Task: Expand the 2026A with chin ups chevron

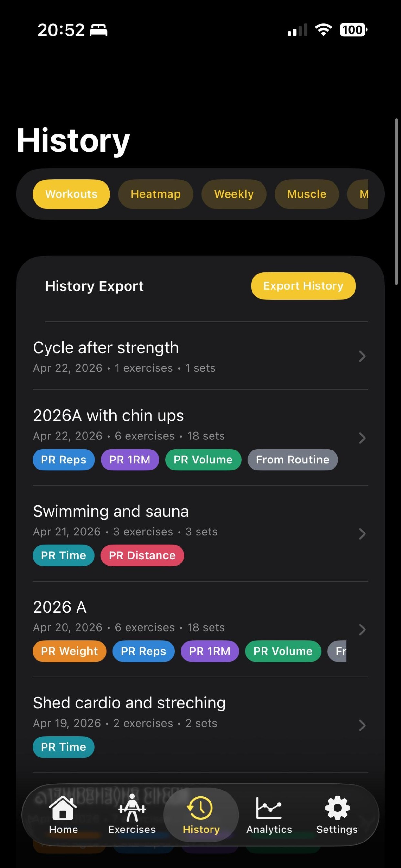Action: [362, 438]
